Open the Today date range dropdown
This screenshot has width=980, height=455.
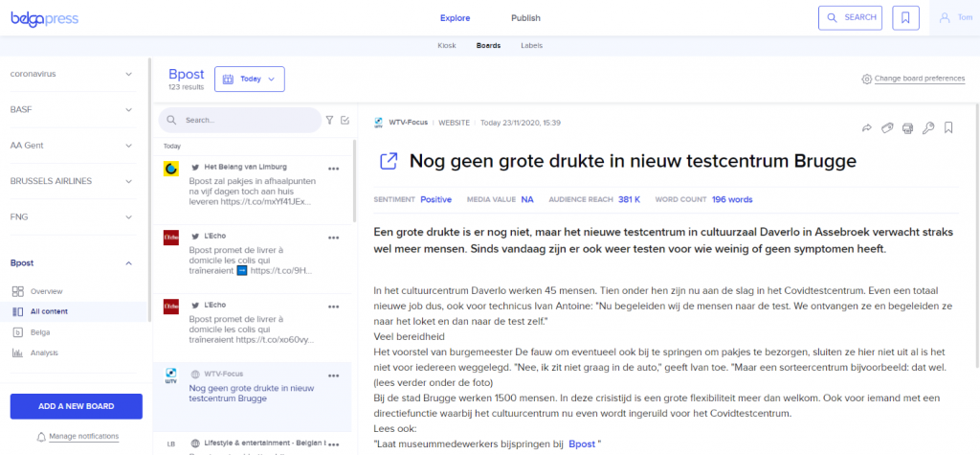pyautogui.click(x=250, y=79)
